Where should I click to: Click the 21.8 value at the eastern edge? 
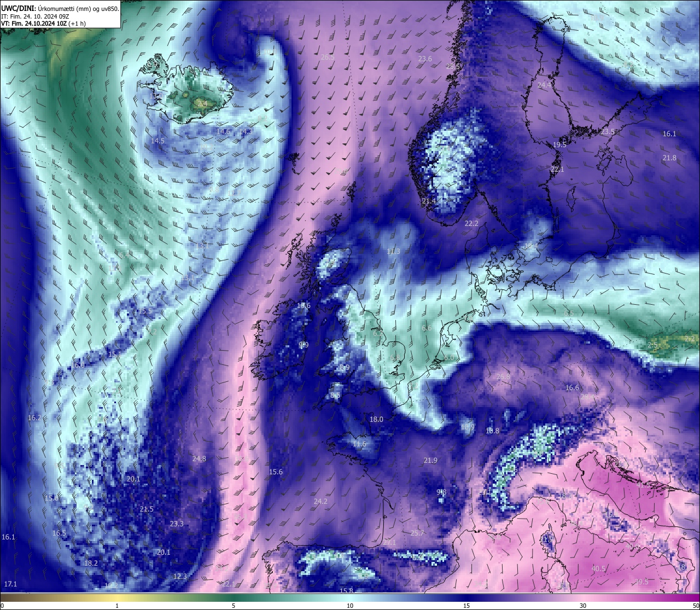(x=669, y=158)
